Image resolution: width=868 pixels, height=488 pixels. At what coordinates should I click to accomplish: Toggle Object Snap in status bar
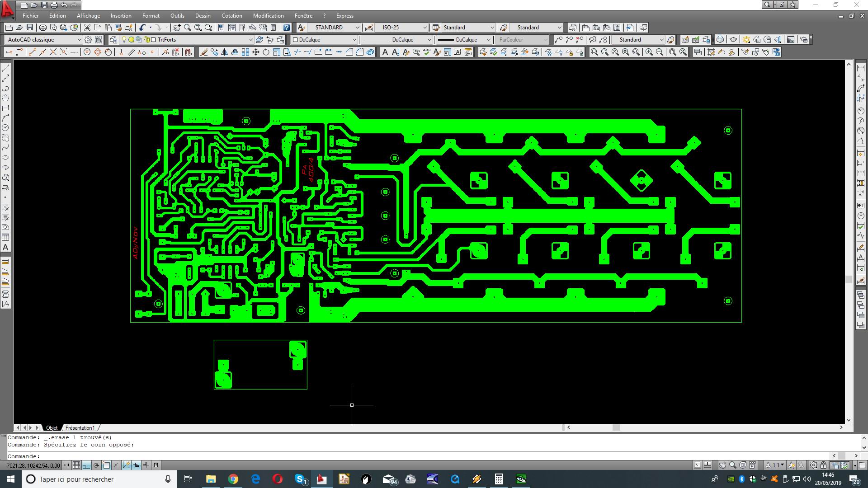[x=106, y=465]
